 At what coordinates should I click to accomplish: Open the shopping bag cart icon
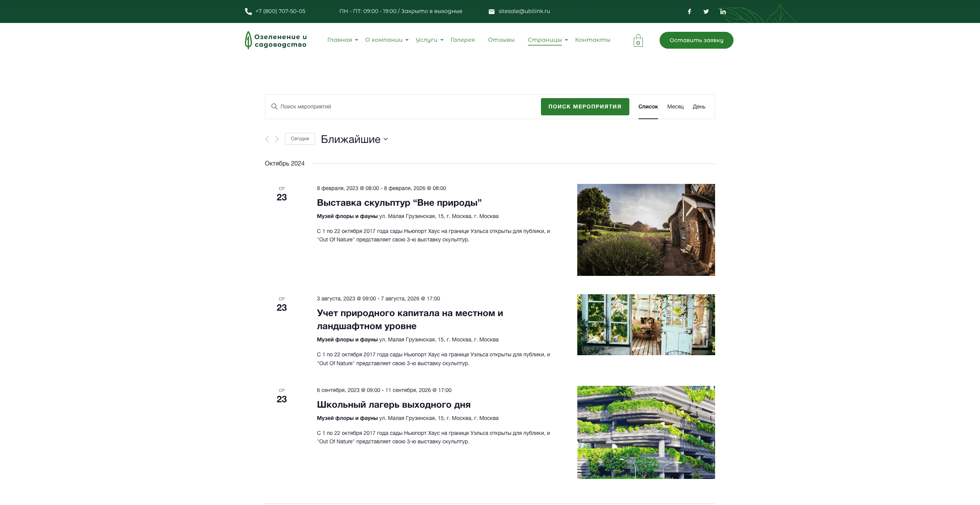click(638, 41)
